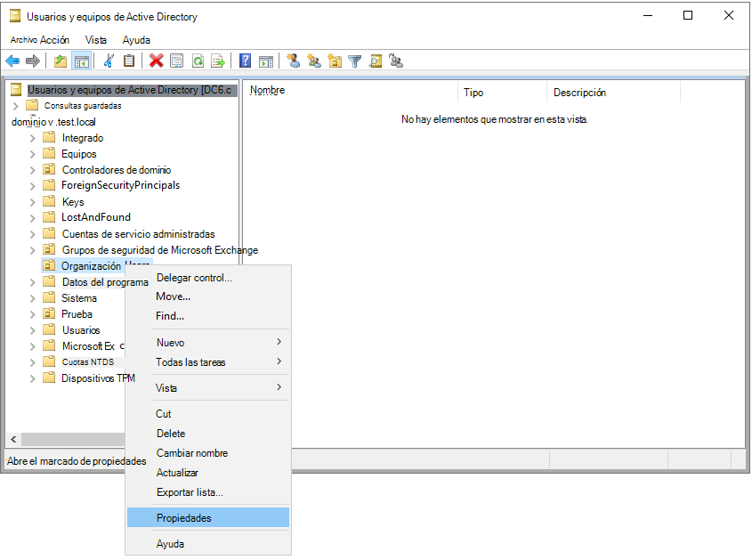Open the Archivo menu

pos(23,40)
